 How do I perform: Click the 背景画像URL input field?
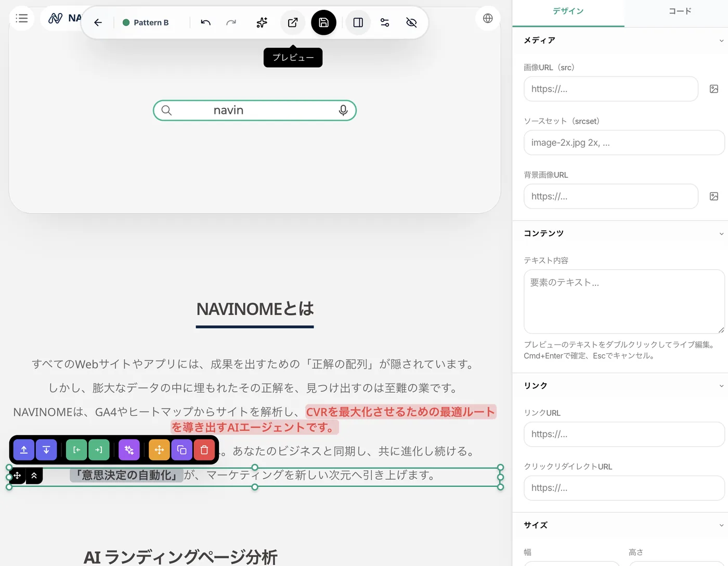click(611, 196)
